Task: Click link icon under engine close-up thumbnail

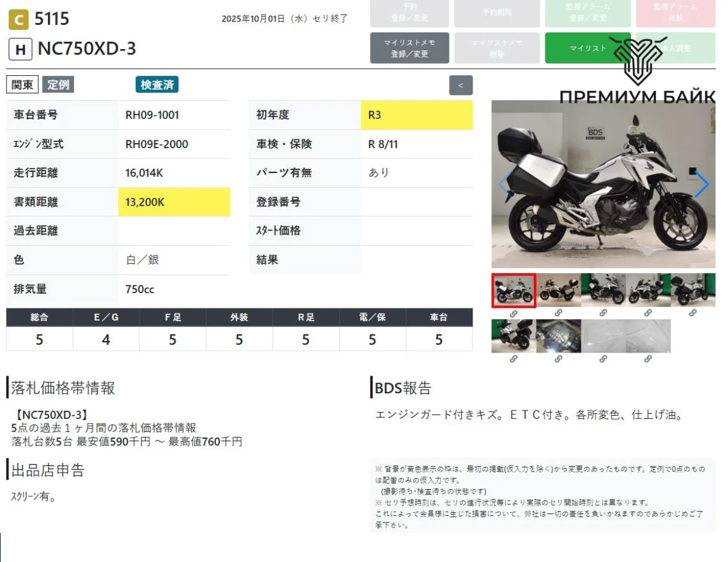Action: [558, 359]
